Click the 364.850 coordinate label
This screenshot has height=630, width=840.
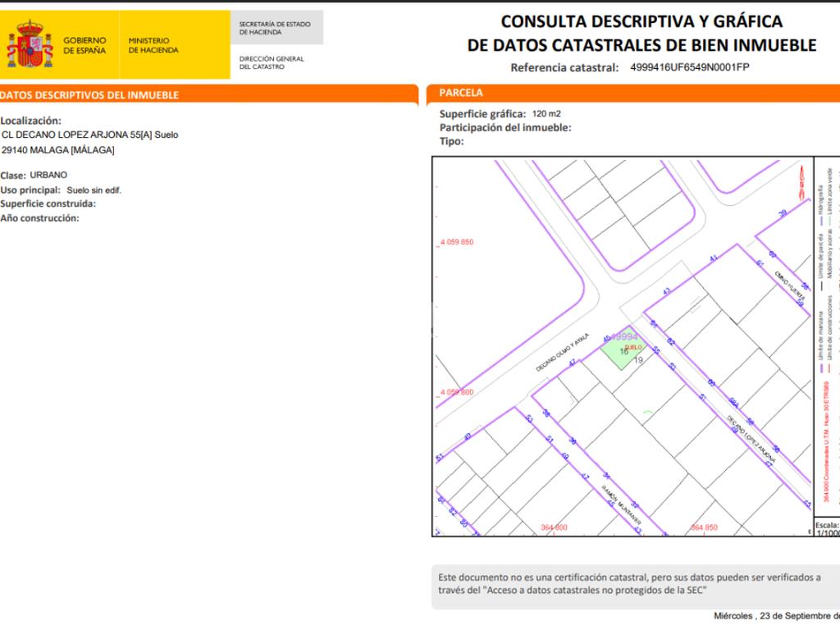point(705,527)
